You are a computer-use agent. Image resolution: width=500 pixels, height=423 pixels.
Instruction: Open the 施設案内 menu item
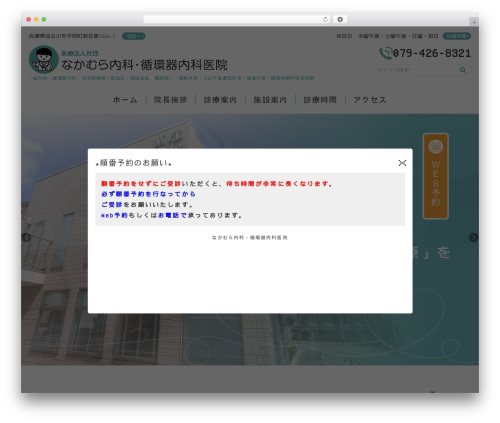(270, 100)
